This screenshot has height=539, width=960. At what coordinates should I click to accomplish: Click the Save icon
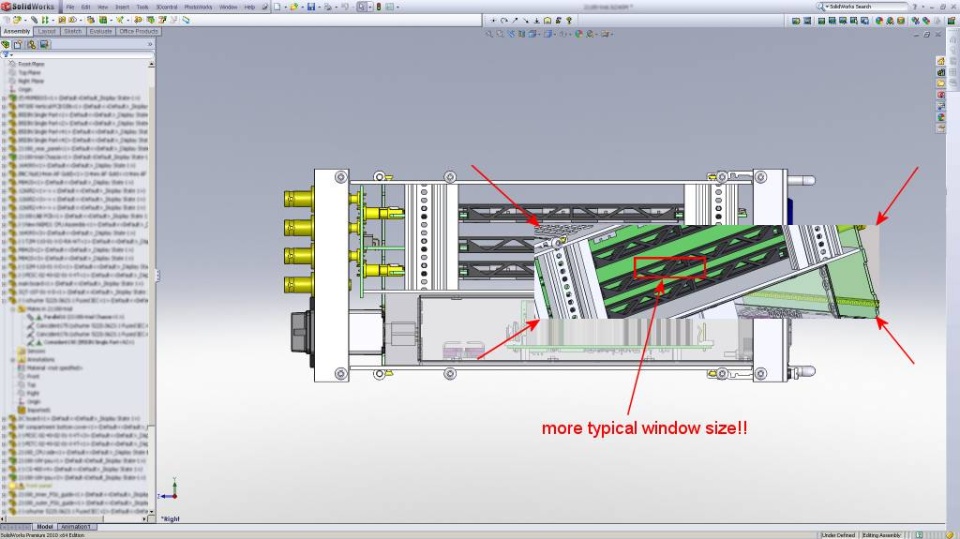coord(311,7)
